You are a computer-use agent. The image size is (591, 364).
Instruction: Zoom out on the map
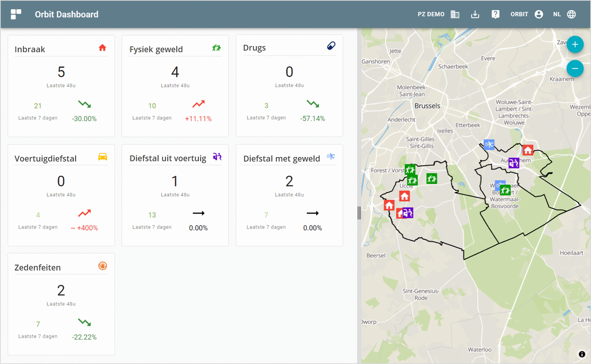[575, 68]
